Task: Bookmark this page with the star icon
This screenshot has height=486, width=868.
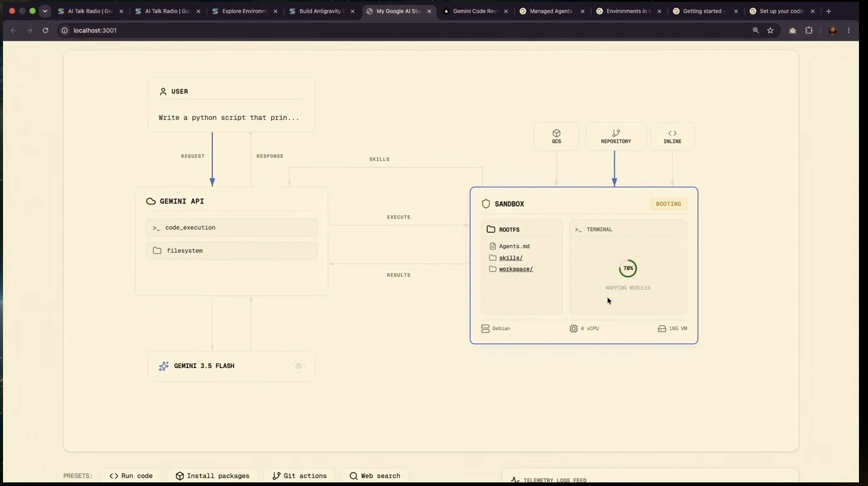Action: pyautogui.click(x=770, y=30)
